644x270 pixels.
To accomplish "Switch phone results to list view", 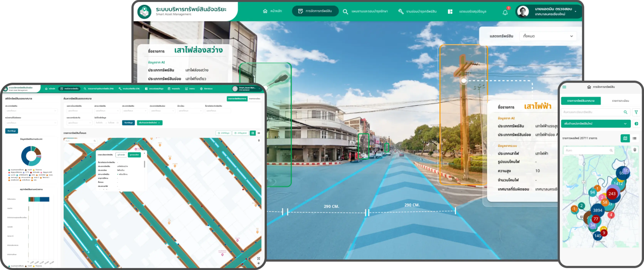I will 635,138.
